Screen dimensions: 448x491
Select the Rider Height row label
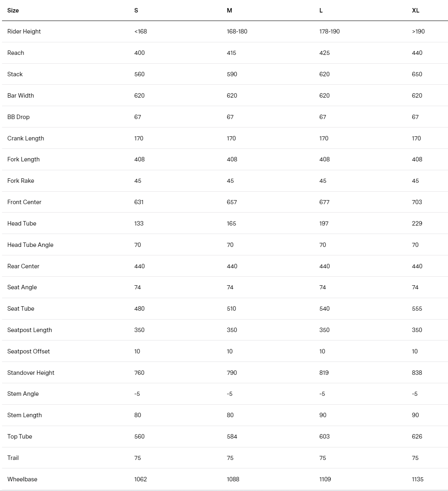(x=24, y=31)
